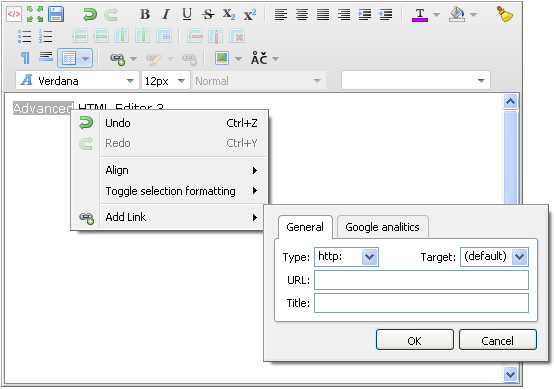Click the editor scrollbar down arrow
The width and height of the screenshot is (554, 390).
(510, 374)
